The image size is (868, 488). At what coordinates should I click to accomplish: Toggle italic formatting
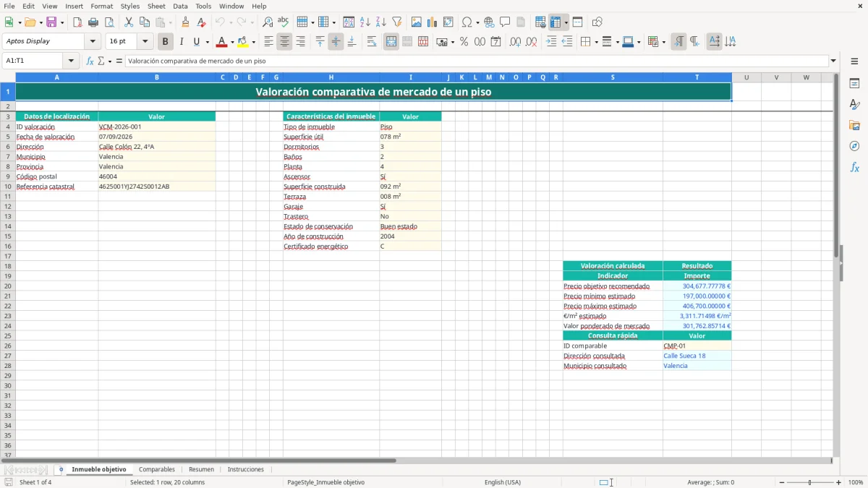182,42
